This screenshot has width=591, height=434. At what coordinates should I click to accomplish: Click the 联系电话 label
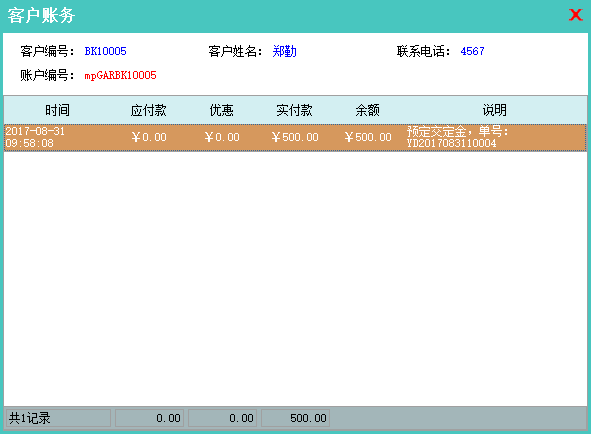424,51
